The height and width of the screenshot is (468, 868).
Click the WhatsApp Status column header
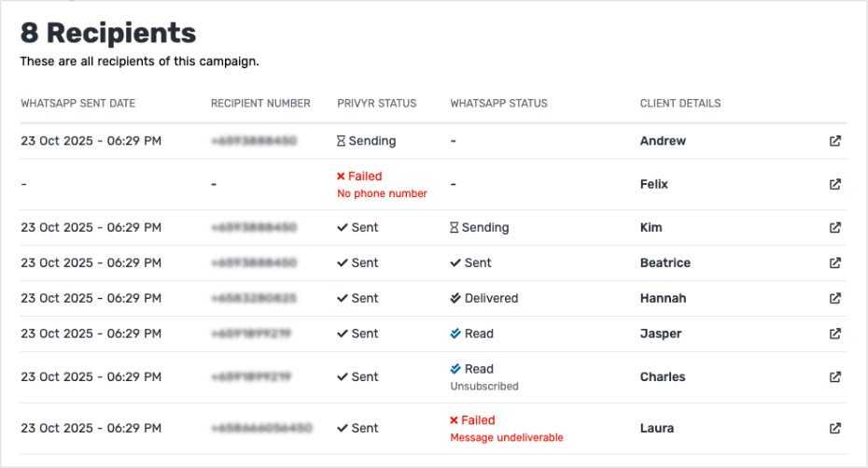[x=498, y=104]
